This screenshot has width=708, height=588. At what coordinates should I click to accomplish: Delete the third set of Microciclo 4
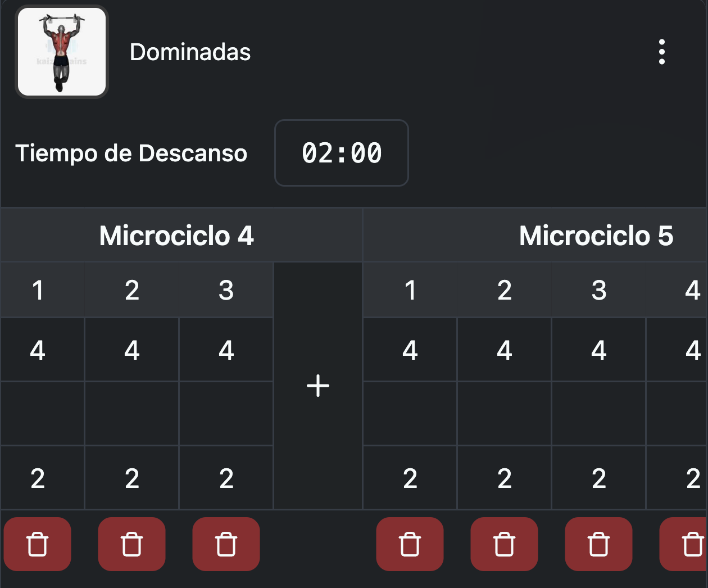click(226, 544)
